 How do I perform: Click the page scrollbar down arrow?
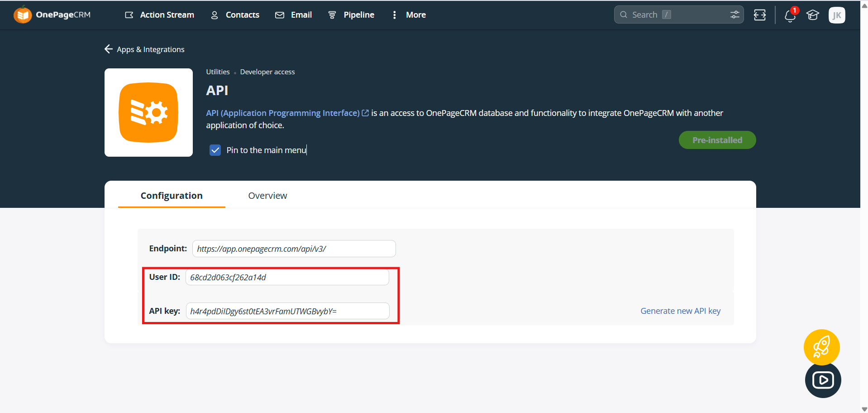pyautogui.click(x=864, y=409)
